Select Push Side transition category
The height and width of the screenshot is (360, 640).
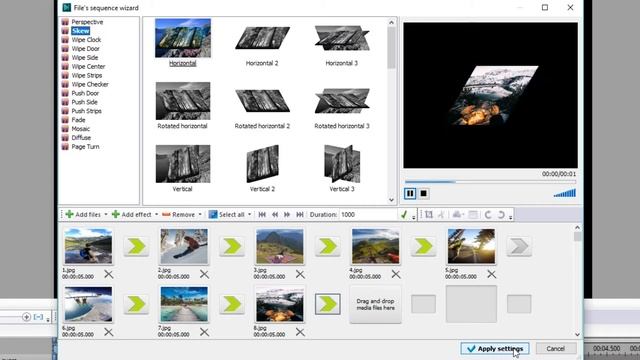(84, 102)
